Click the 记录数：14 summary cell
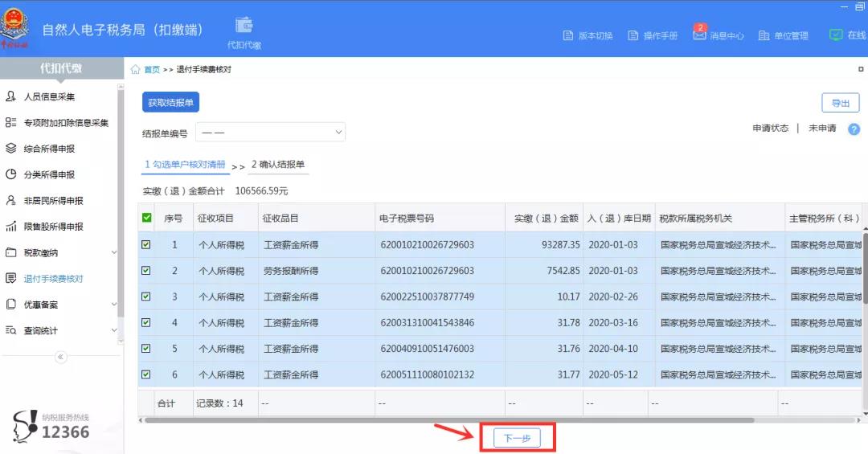This screenshot has width=868, height=454. click(225, 403)
